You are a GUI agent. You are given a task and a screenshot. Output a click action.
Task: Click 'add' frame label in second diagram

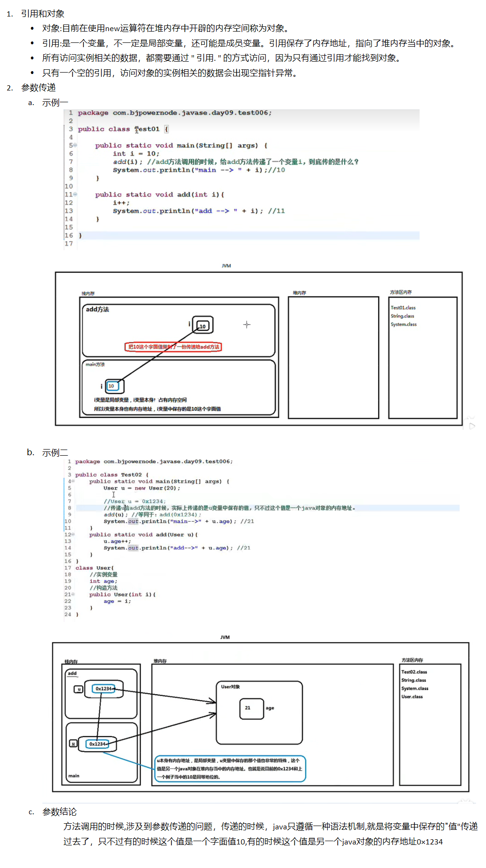pos(72,673)
